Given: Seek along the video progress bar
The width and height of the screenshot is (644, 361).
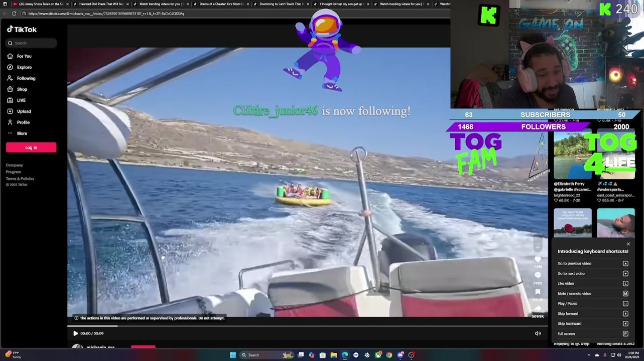Looking at the screenshot, I should pyautogui.click(x=307, y=326).
